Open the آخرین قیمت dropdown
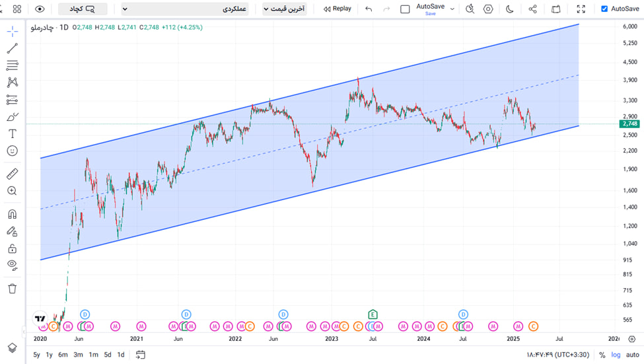 click(x=284, y=9)
